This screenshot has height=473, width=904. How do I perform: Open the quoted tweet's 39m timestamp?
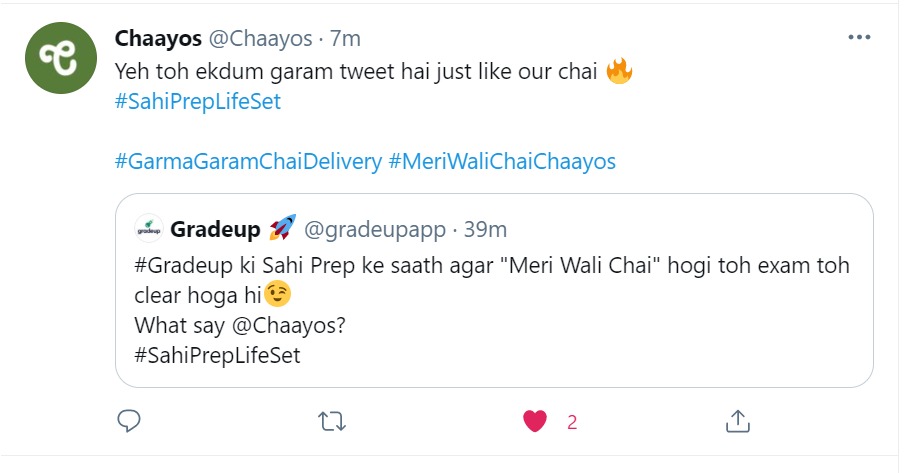tap(485, 229)
